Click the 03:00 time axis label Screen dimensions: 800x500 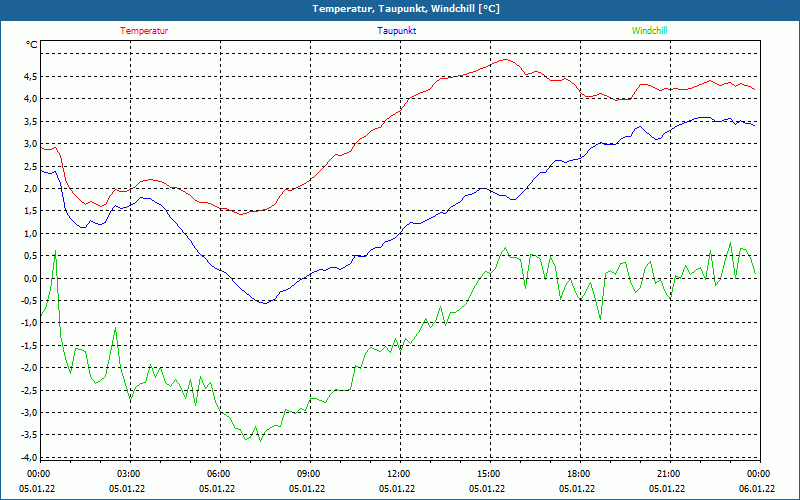point(129,474)
